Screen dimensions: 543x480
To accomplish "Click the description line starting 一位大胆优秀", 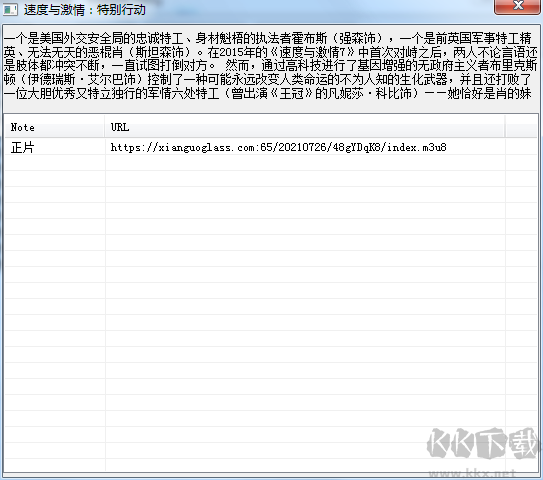I will tap(267, 94).
